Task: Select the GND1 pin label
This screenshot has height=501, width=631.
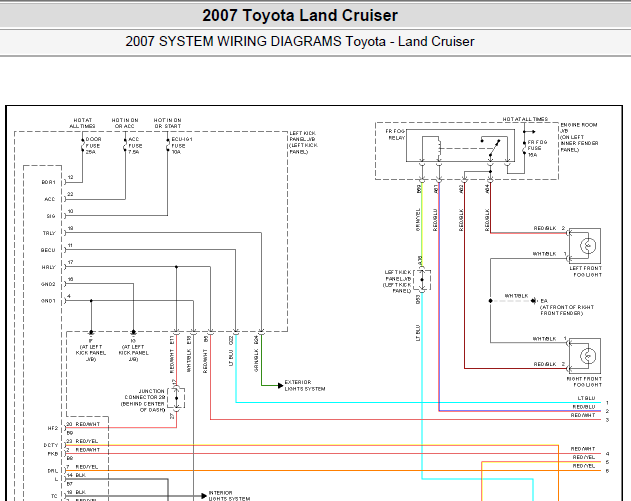Action: (x=48, y=301)
